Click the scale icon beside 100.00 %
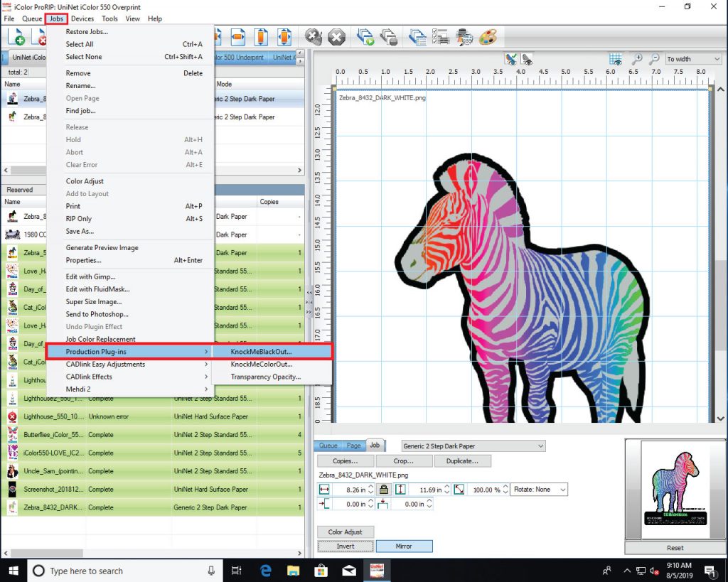The image size is (728, 582). [459, 489]
